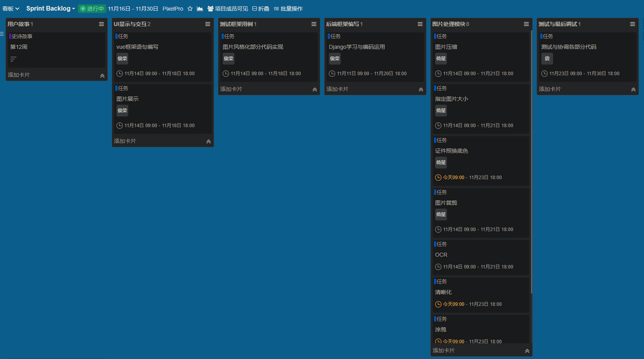
Task: Click clock icon on Django card
Action: pyautogui.click(x=332, y=74)
